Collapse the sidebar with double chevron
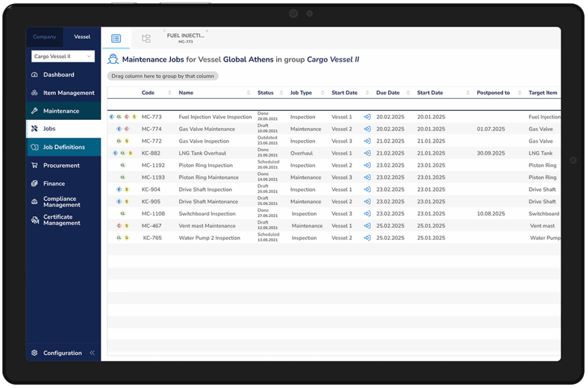588x388 pixels. tap(92, 353)
